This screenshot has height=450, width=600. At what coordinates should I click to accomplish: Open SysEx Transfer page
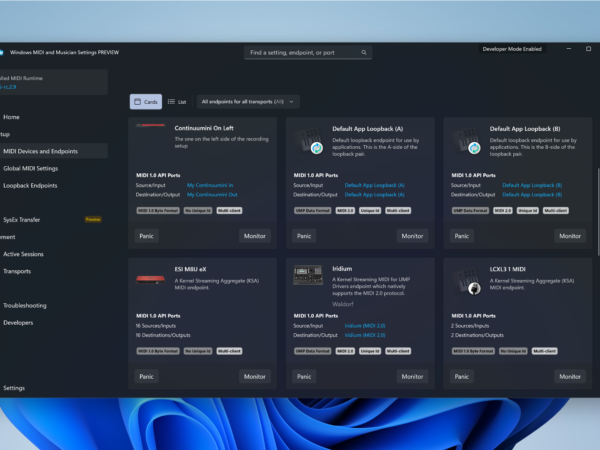tap(22, 220)
